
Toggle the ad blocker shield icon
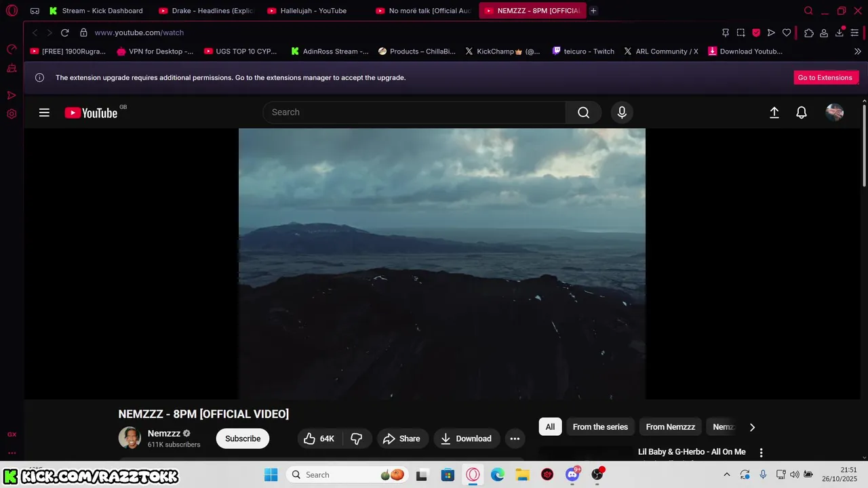756,33
